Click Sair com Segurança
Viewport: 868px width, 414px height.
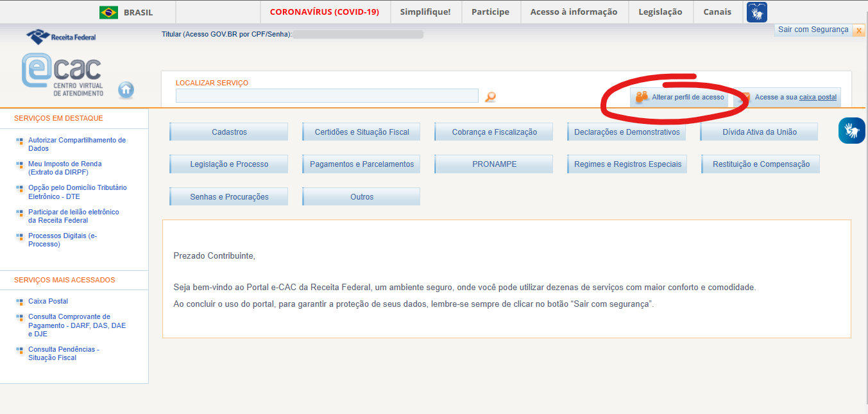point(813,30)
